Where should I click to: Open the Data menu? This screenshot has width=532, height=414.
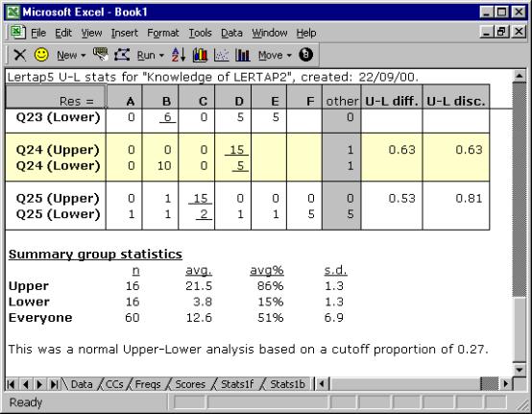[x=231, y=33]
